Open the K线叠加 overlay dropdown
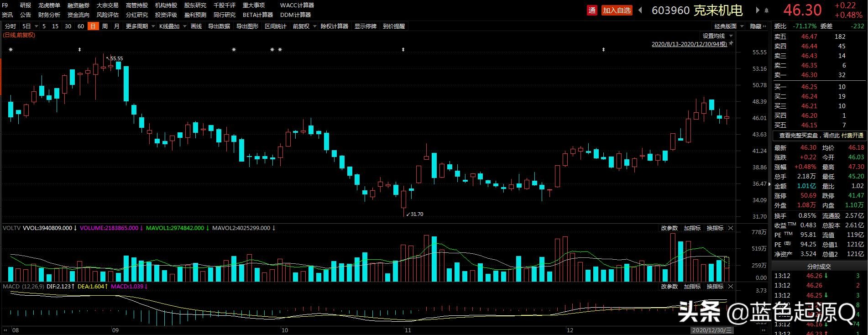The height and width of the screenshot is (335, 868). tap(173, 26)
